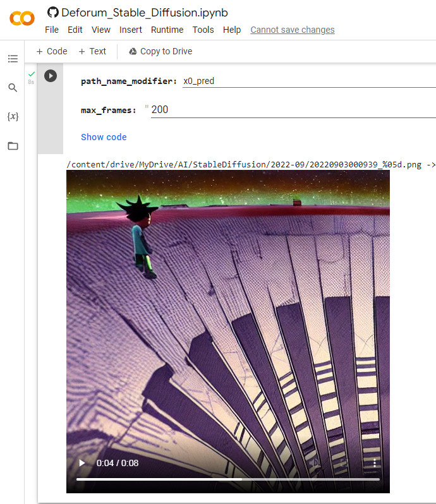Open the Help menu

pos(232,30)
